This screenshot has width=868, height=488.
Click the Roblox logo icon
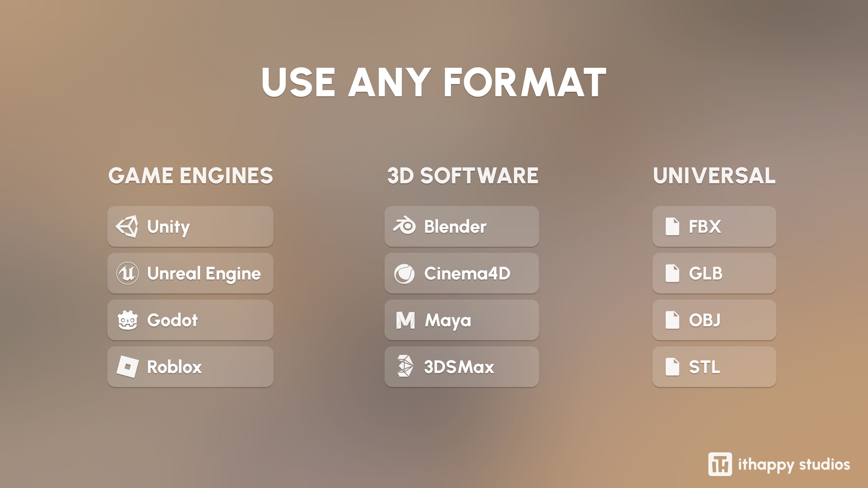point(127,367)
